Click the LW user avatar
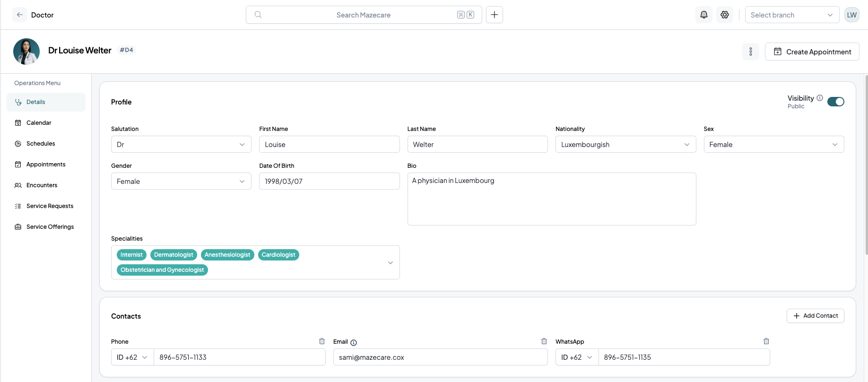Screen dimensions: 868x382 (852, 15)
